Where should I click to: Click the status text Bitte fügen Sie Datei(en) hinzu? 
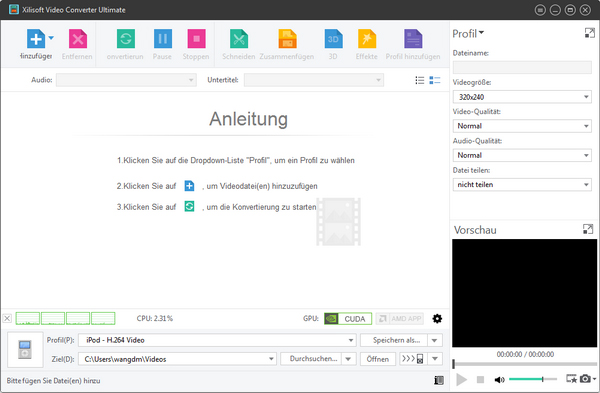point(54,381)
